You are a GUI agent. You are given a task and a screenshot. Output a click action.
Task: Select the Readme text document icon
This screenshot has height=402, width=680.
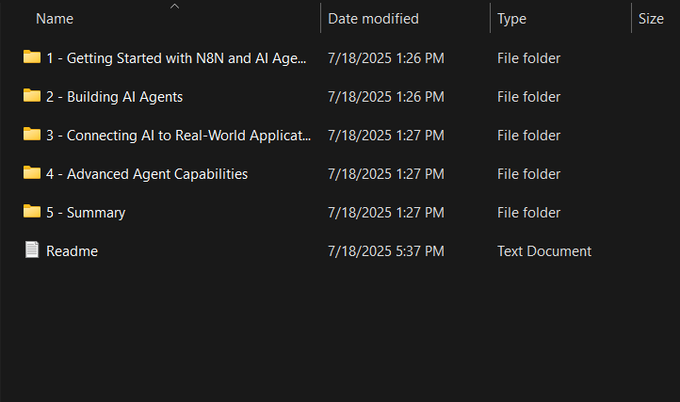pos(31,250)
